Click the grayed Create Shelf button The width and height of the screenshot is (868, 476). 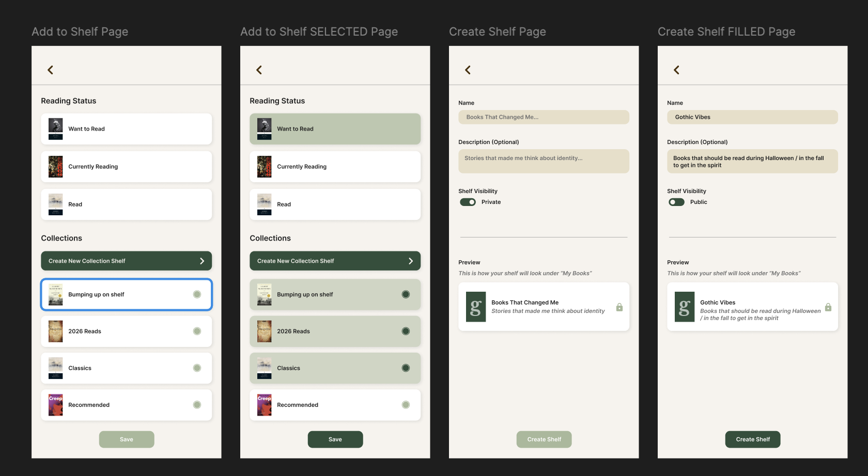(x=544, y=439)
